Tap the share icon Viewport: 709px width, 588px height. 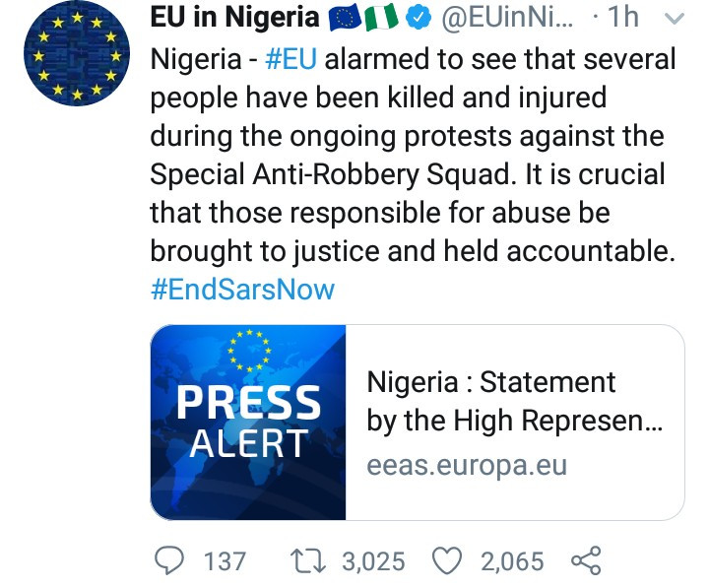[x=585, y=560]
